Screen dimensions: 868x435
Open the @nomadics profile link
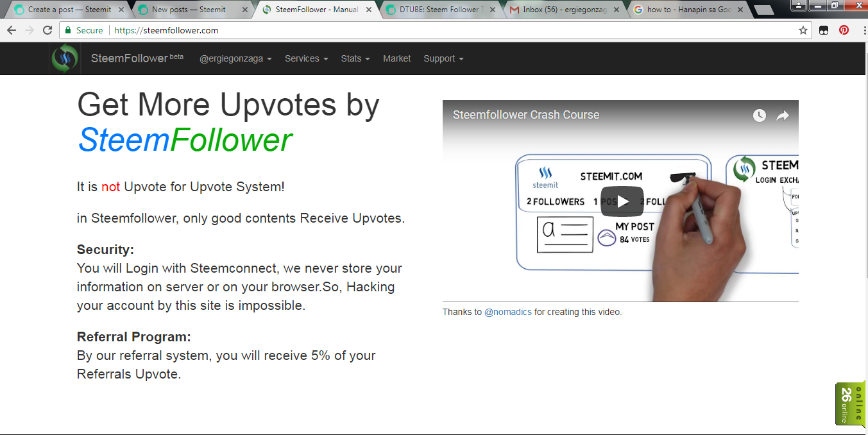pyautogui.click(x=508, y=312)
